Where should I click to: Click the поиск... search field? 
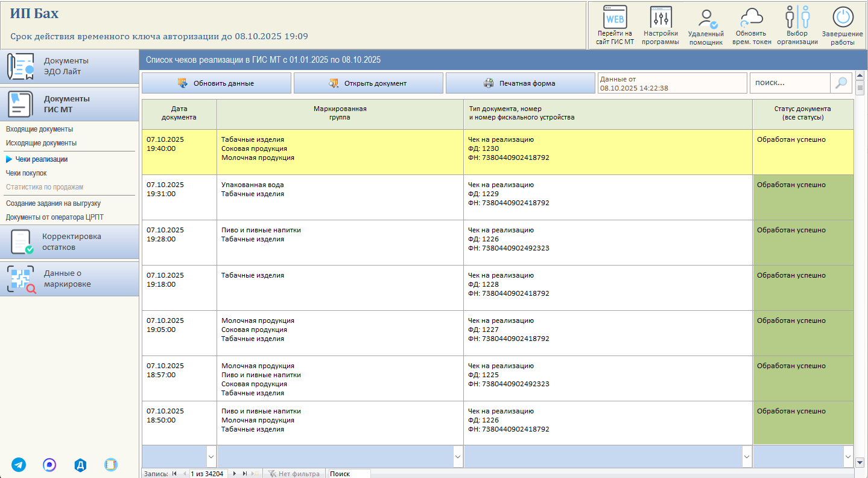coord(790,83)
